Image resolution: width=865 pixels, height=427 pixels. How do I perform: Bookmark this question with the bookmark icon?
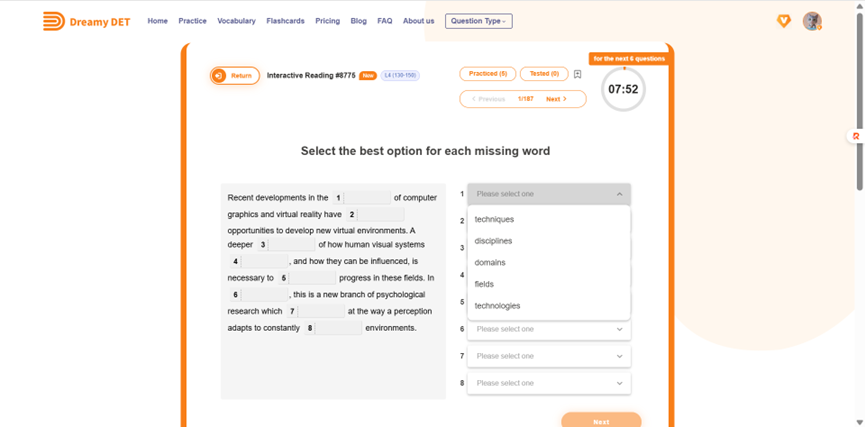578,74
